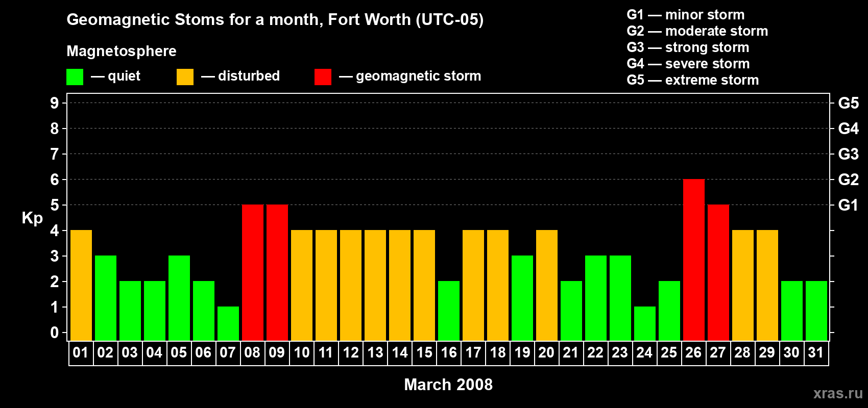Click the 'quiet' legend label
The image size is (868, 408).
(x=124, y=76)
